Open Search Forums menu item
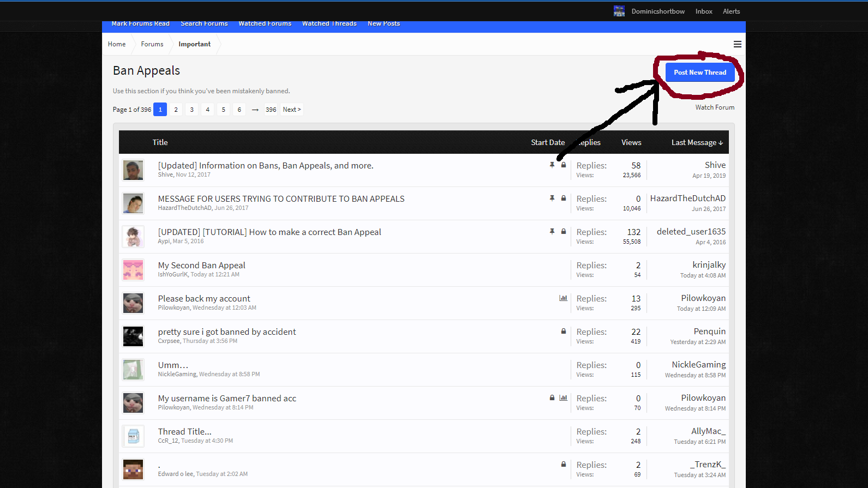The width and height of the screenshot is (868, 488). tap(204, 23)
